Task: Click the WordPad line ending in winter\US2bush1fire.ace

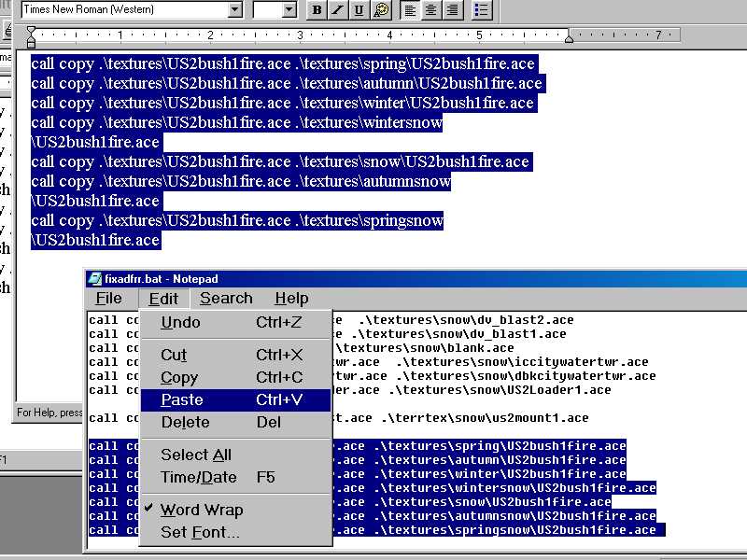Action: (x=284, y=103)
